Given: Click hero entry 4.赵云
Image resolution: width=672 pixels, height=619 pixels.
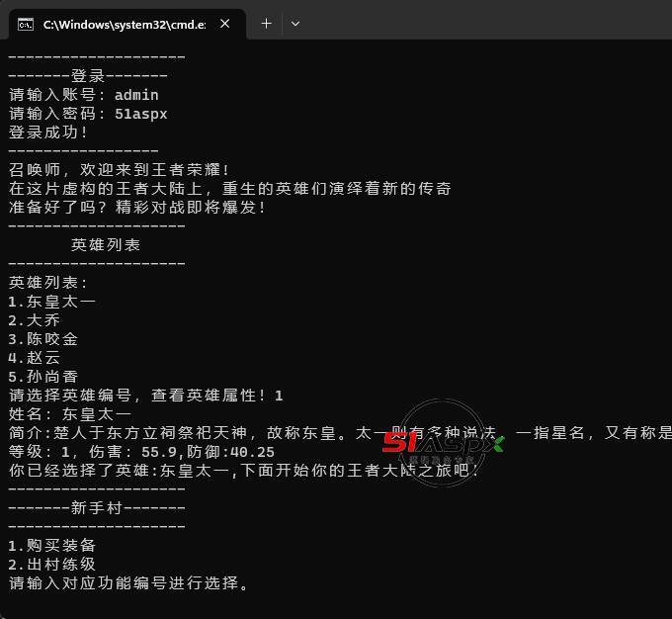Looking at the screenshot, I should [35, 358].
